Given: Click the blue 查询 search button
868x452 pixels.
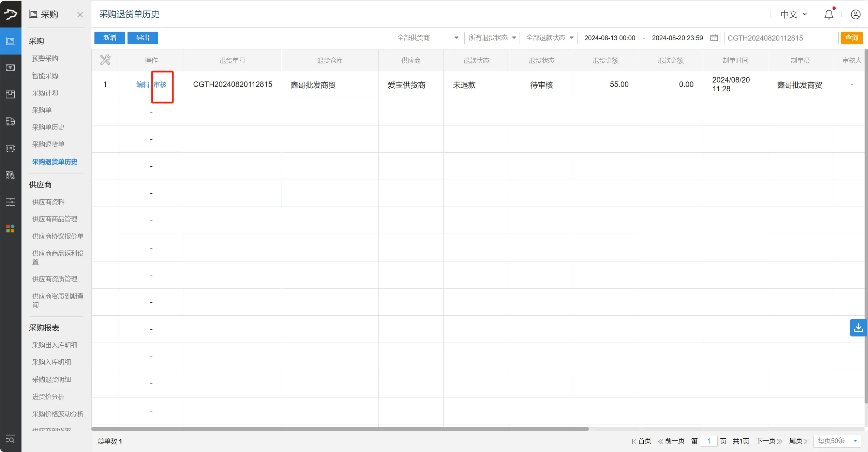Looking at the screenshot, I should [852, 38].
